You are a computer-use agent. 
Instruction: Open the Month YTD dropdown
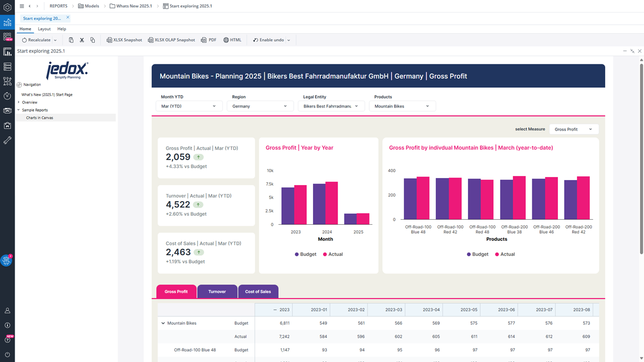pyautogui.click(x=189, y=106)
